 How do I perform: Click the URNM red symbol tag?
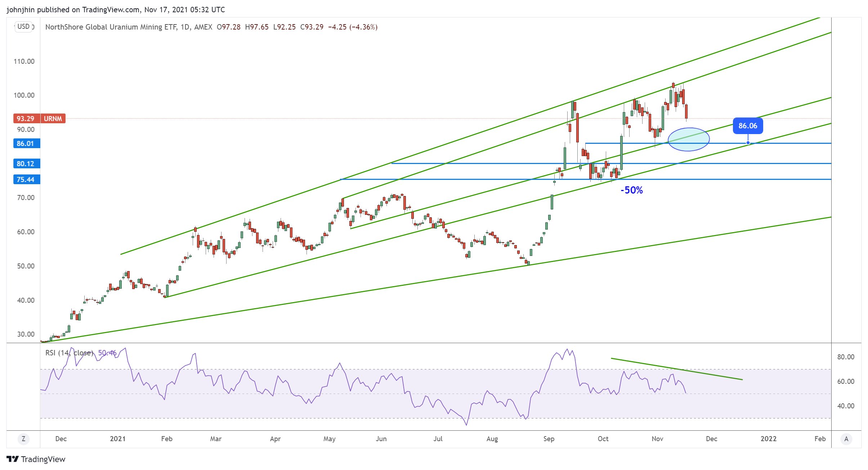coord(53,119)
